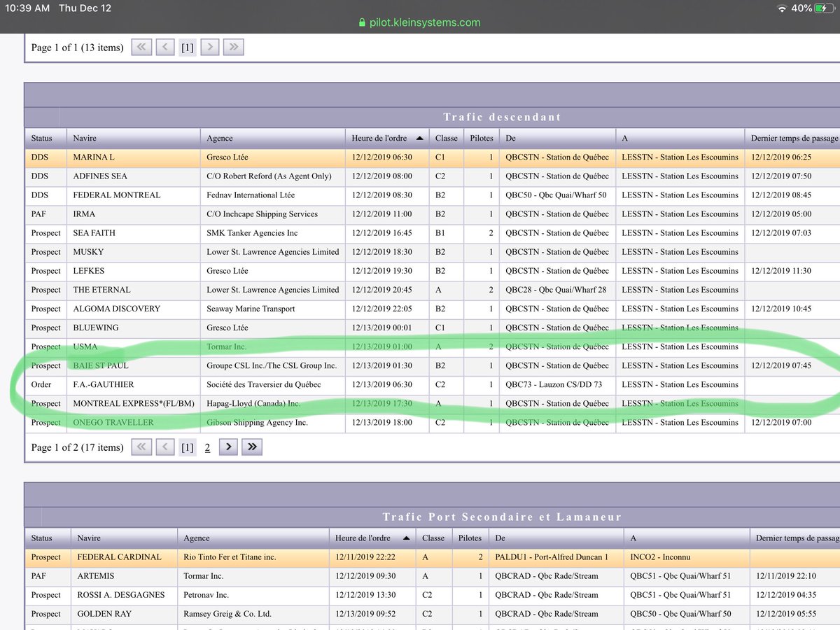840x630 pixels.
Task: Select current page [1] in 17 items pager
Action: tap(187, 447)
